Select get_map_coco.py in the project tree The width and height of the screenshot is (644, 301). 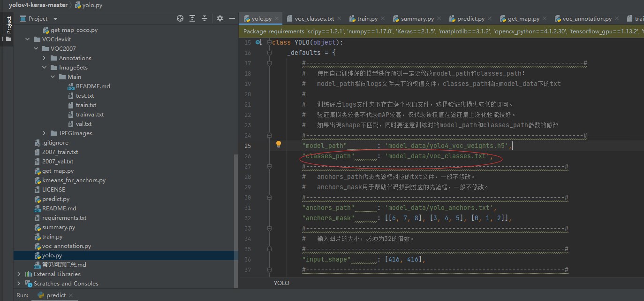[74, 30]
